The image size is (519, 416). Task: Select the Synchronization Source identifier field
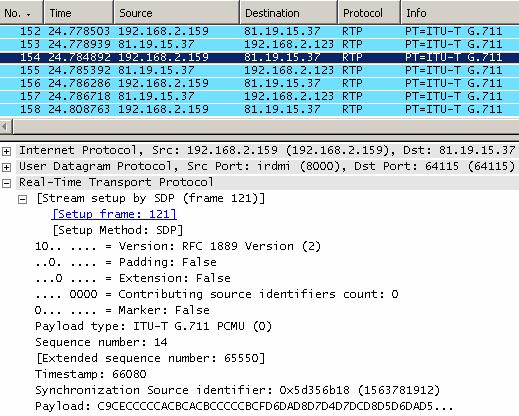tap(238, 390)
